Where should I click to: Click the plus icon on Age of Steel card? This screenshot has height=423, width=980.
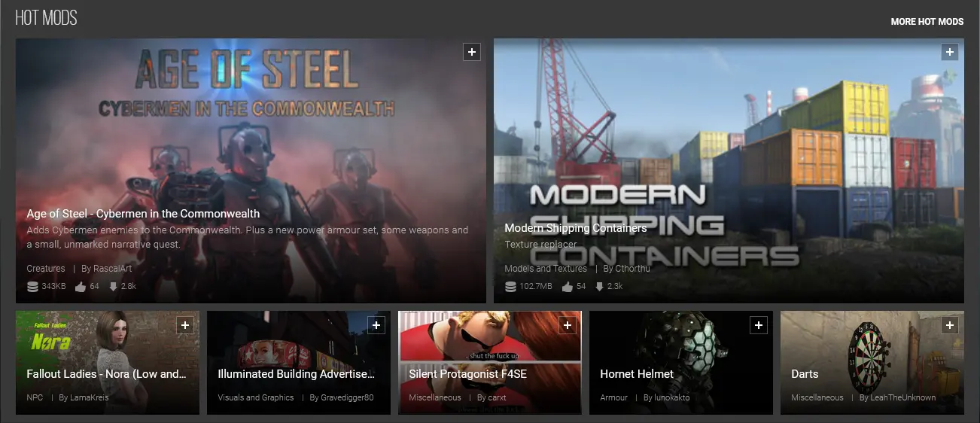tap(471, 52)
